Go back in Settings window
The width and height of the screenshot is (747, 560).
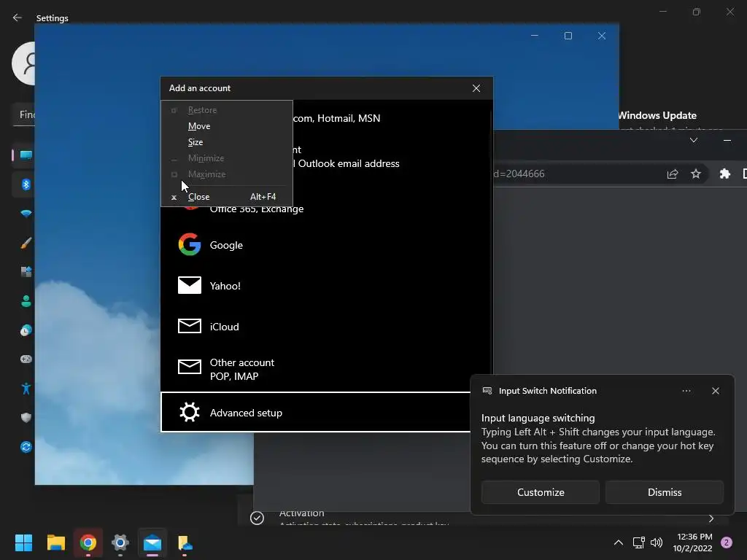click(18, 17)
